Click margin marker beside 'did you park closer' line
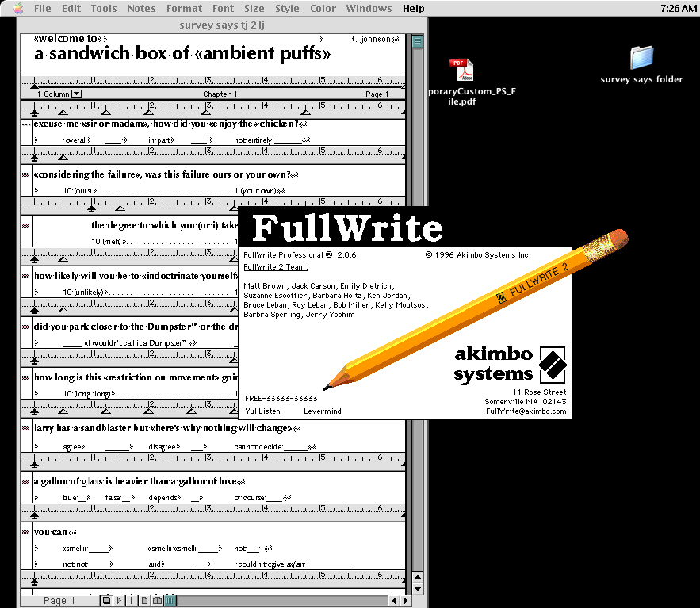The height and width of the screenshot is (608, 700). pos(26,327)
